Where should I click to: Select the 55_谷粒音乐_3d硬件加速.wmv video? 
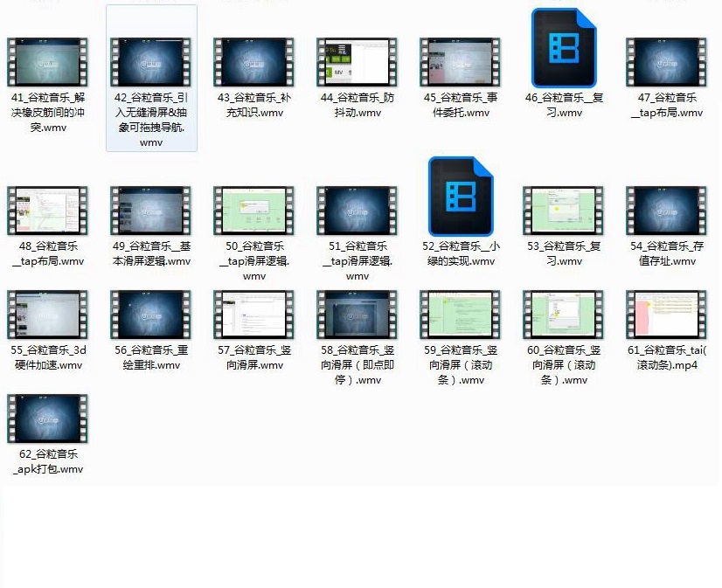pos(47,315)
